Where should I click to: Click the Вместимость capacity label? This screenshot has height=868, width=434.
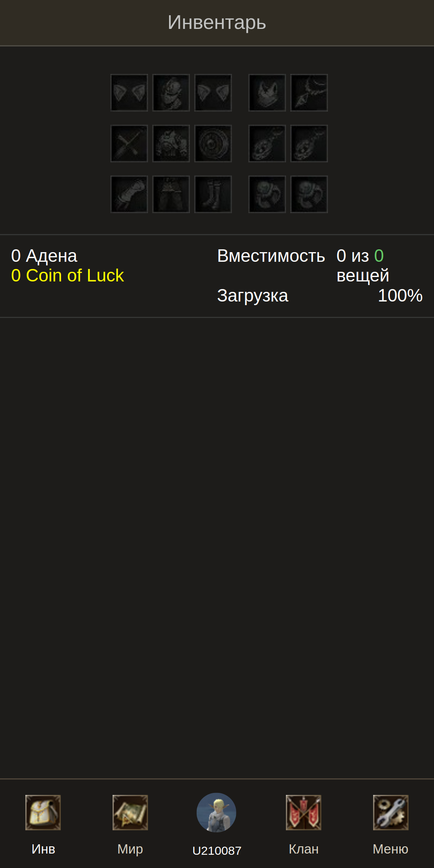(x=271, y=256)
